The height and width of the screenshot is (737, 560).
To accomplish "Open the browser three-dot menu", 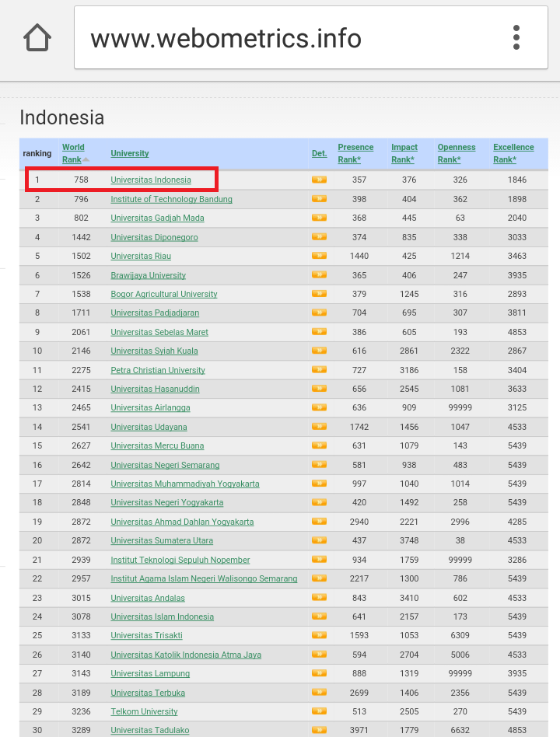I will (516, 37).
